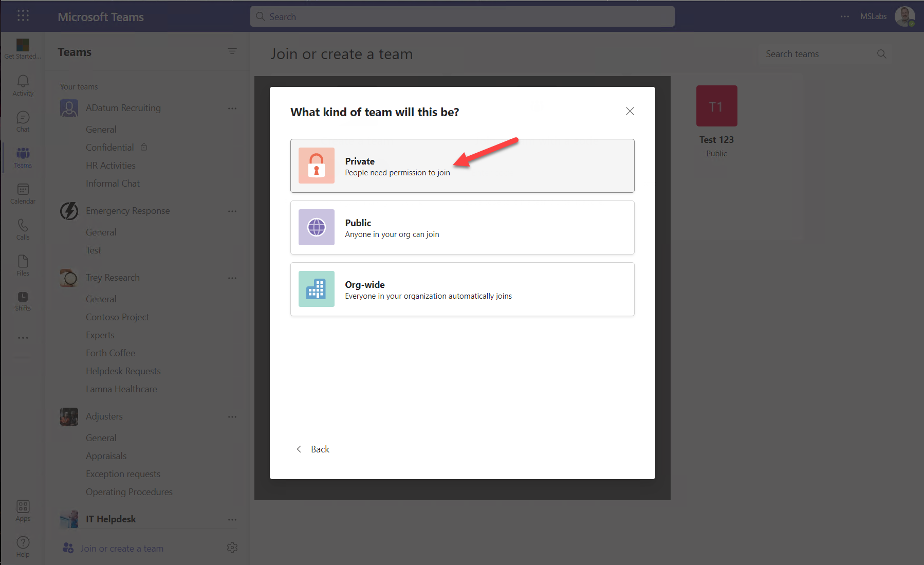The width and height of the screenshot is (924, 565).
Task: Open the MSLabs profile picture menu
Action: [x=904, y=16]
